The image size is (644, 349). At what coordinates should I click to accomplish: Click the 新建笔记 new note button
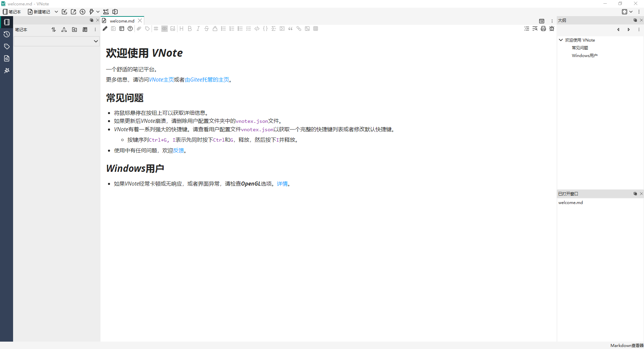(x=39, y=12)
